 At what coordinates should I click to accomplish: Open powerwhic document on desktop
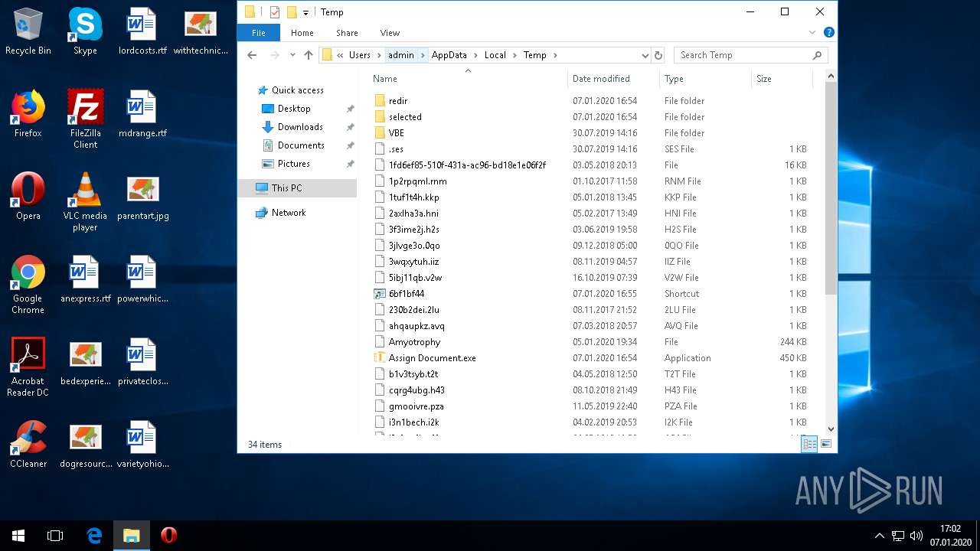tap(142, 280)
